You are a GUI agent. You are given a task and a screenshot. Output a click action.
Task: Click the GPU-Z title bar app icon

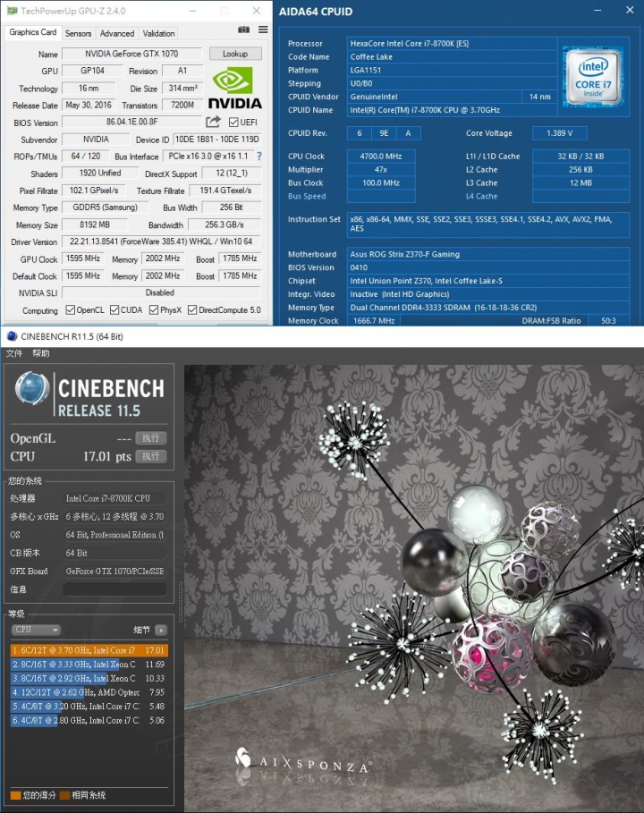point(12,11)
